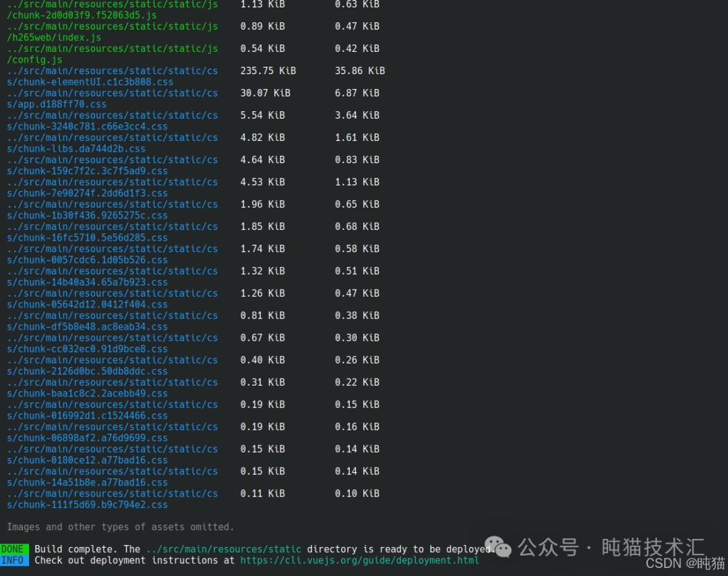
Task: Select the chunk-159c7f2c.3c7f5ad9.css filename
Action: tap(92, 171)
